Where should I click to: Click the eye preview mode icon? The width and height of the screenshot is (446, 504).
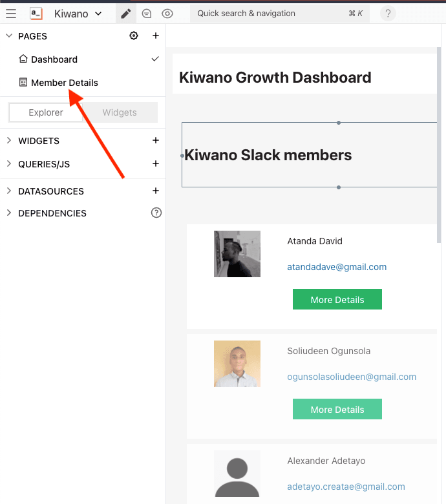tap(167, 14)
